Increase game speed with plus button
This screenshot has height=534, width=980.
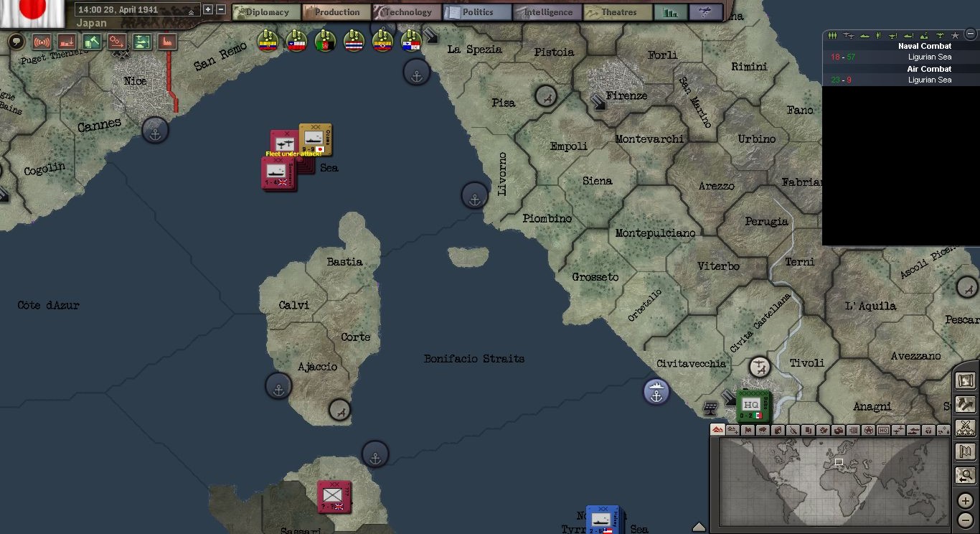[208, 10]
